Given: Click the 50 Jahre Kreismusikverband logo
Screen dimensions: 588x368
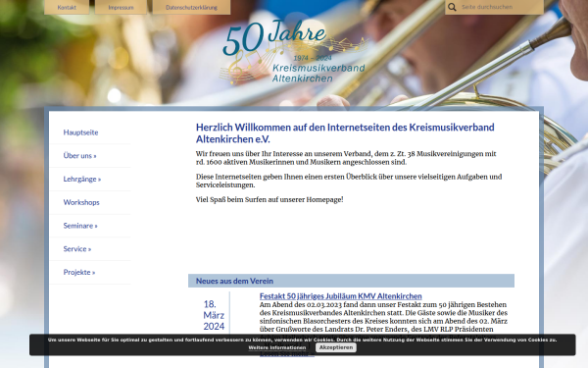Looking at the screenshot, I should click(x=294, y=53).
